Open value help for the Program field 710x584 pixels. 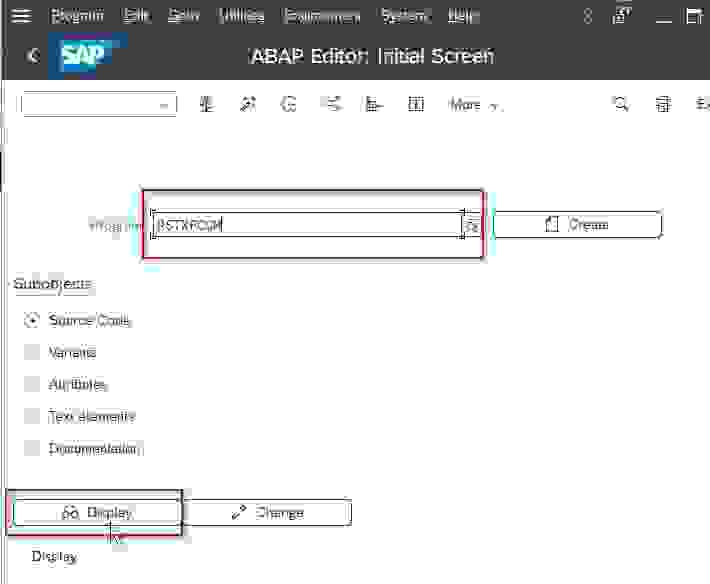click(x=471, y=225)
